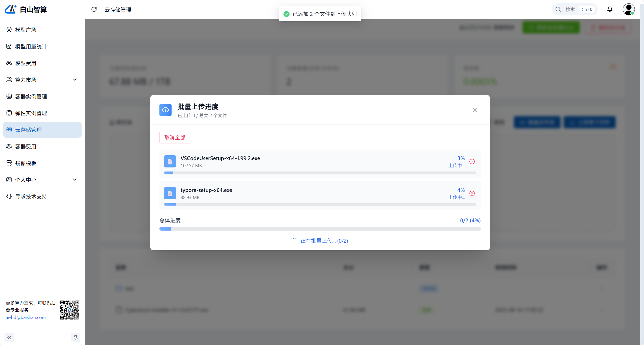Screen dimensions: 644x345
Task: Toggle the sidebar pin icon
Action: [76, 337]
